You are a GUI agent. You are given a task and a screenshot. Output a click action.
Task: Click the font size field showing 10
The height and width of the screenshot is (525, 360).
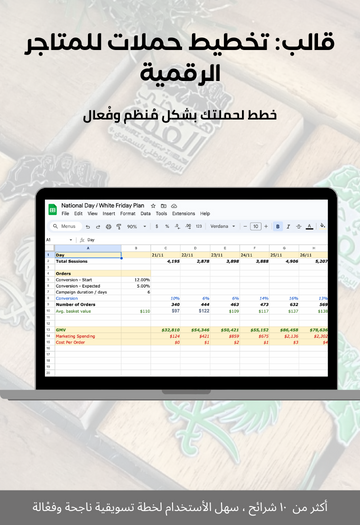coord(256,227)
